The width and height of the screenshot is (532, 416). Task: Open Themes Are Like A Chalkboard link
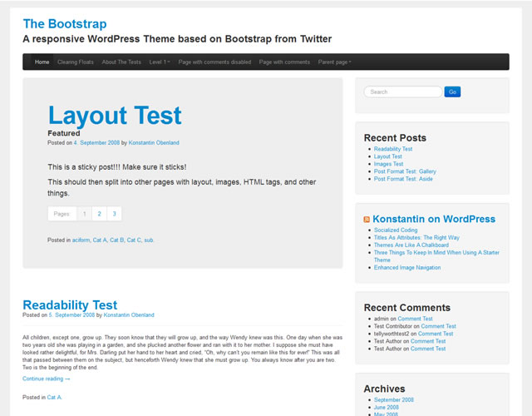411,245
